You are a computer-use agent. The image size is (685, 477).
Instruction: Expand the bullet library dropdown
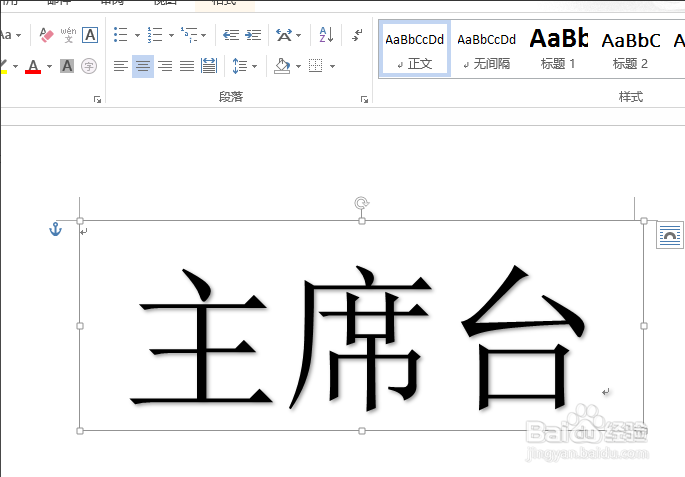pyautogui.click(x=137, y=35)
